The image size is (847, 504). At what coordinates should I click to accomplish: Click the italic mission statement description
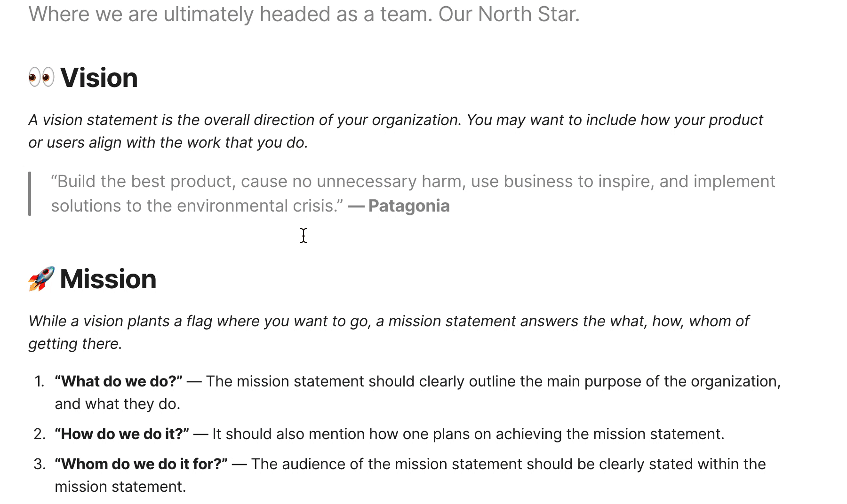click(x=389, y=332)
